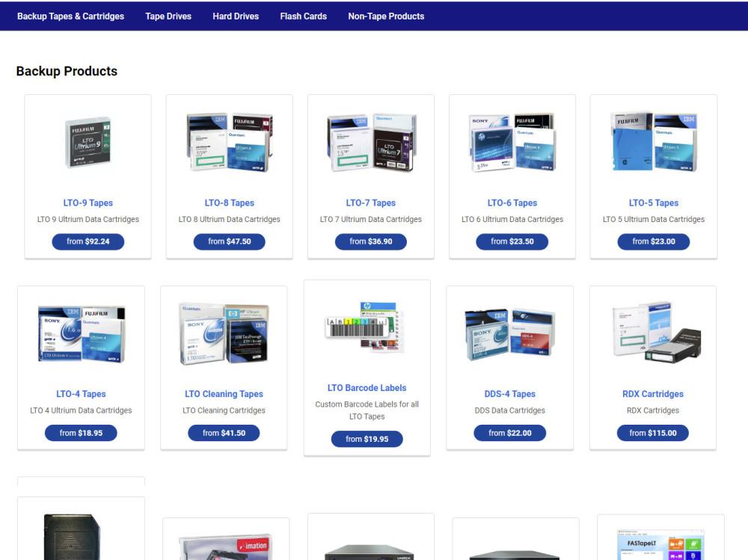Select the LTO-6 tapes product image

512,143
